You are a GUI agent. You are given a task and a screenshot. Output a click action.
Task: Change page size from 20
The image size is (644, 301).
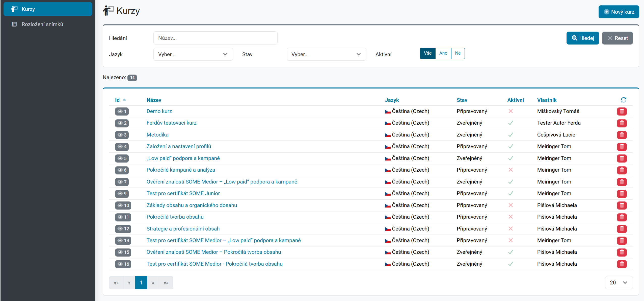tap(619, 283)
